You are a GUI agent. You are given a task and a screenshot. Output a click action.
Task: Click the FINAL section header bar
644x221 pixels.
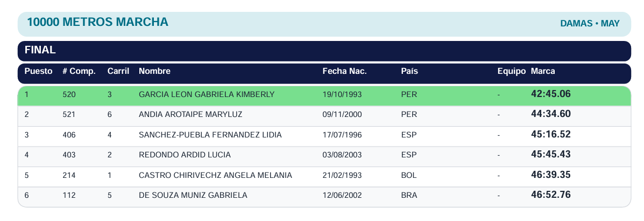click(x=324, y=51)
